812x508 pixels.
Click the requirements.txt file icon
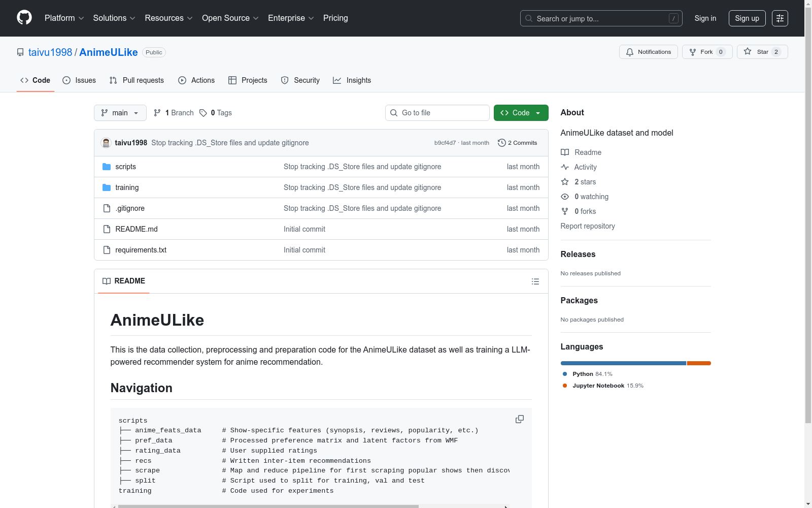point(107,250)
